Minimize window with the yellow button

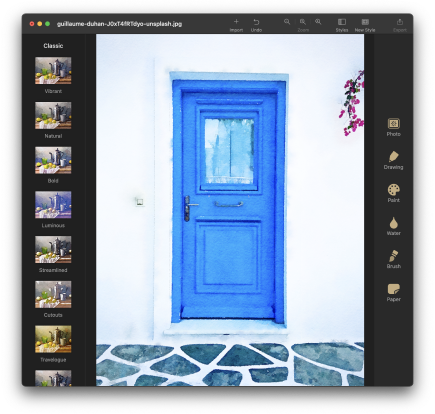tap(40, 24)
